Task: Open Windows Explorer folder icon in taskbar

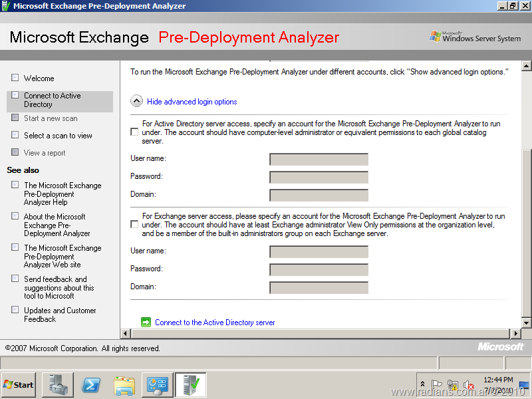Action: [124, 385]
